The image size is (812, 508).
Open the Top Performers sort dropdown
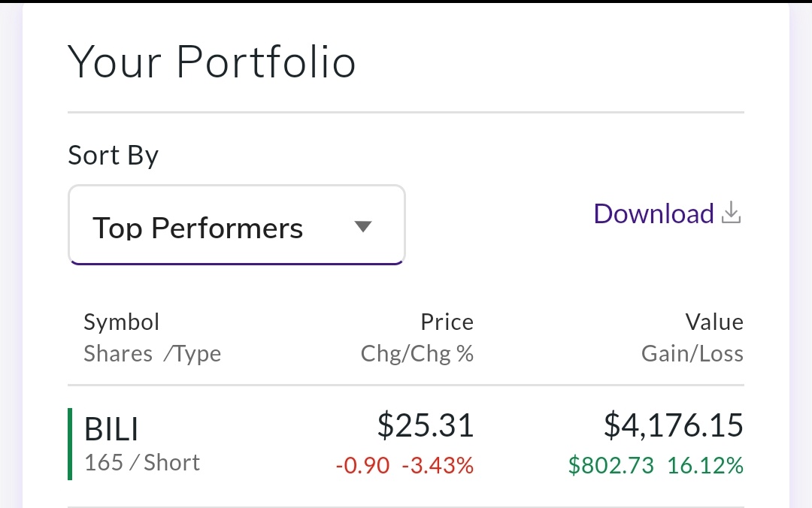click(x=236, y=225)
